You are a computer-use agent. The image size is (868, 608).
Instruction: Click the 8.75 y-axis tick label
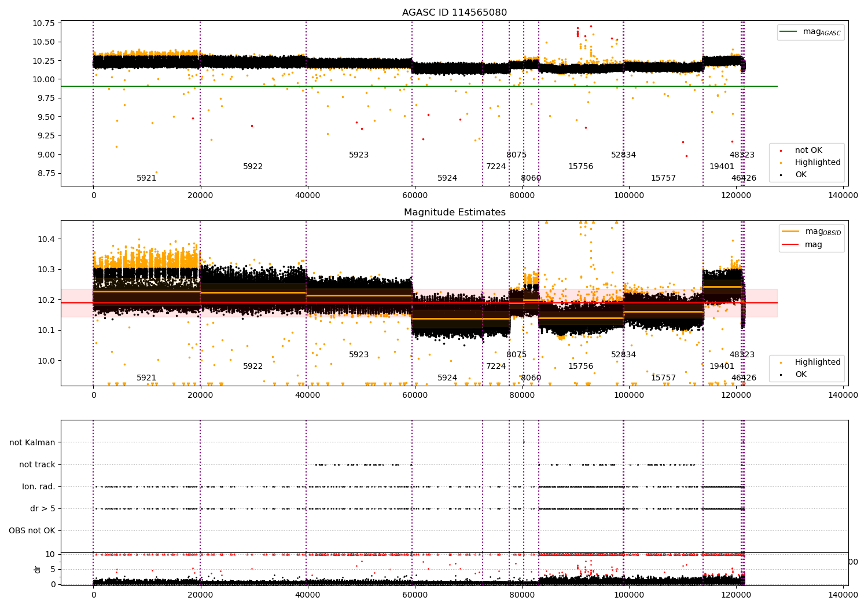[46, 174]
